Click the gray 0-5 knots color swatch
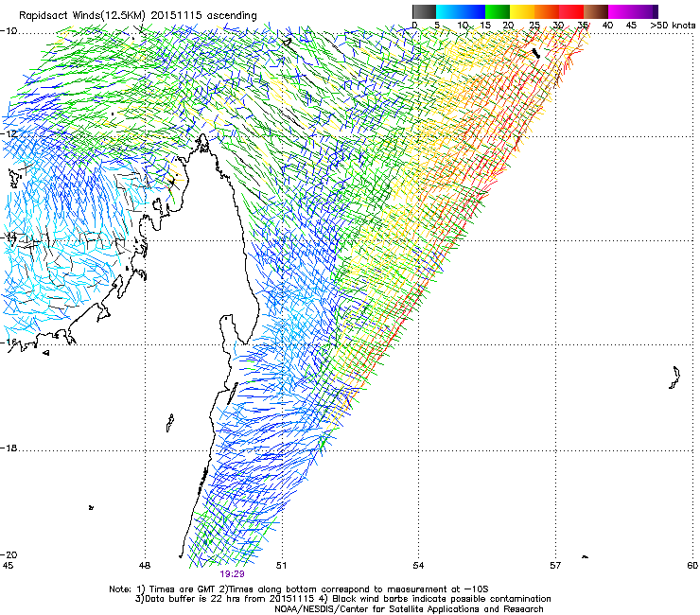Screen dimensions: 700x615 (424, 11)
